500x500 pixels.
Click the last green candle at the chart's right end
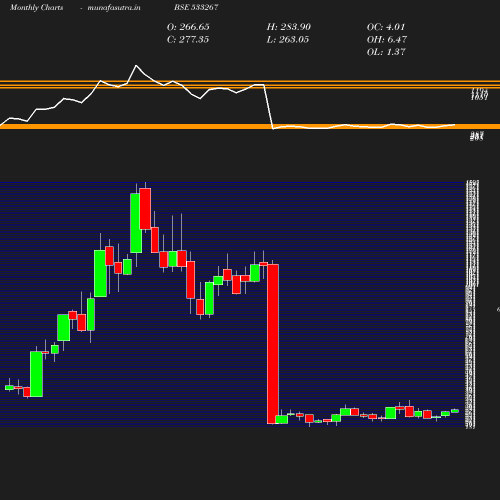pyautogui.click(x=455, y=411)
